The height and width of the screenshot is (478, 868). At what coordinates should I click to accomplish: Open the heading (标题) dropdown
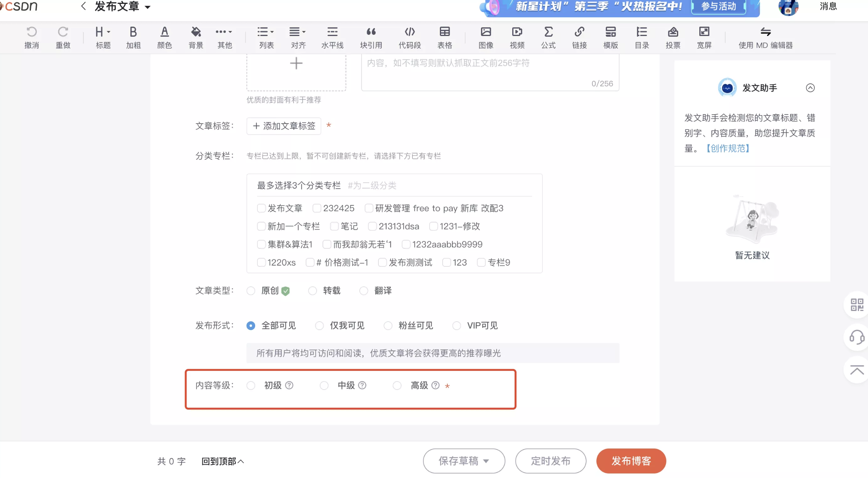[x=103, y=37]
